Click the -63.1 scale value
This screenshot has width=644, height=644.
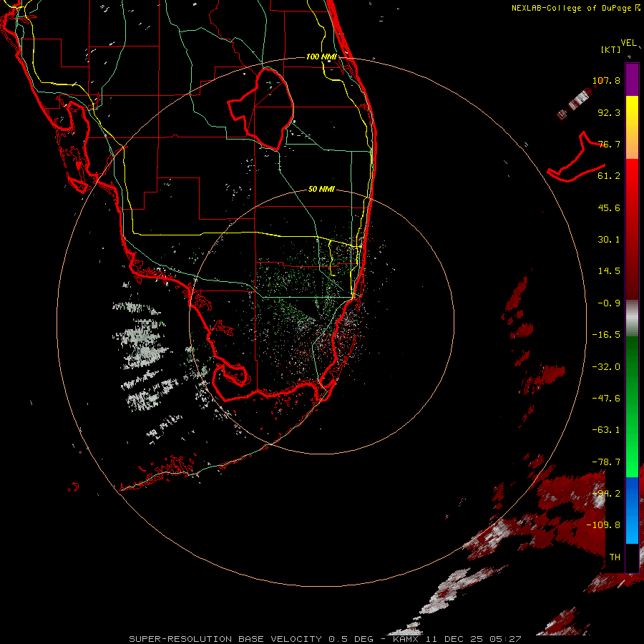coord(606,430)
